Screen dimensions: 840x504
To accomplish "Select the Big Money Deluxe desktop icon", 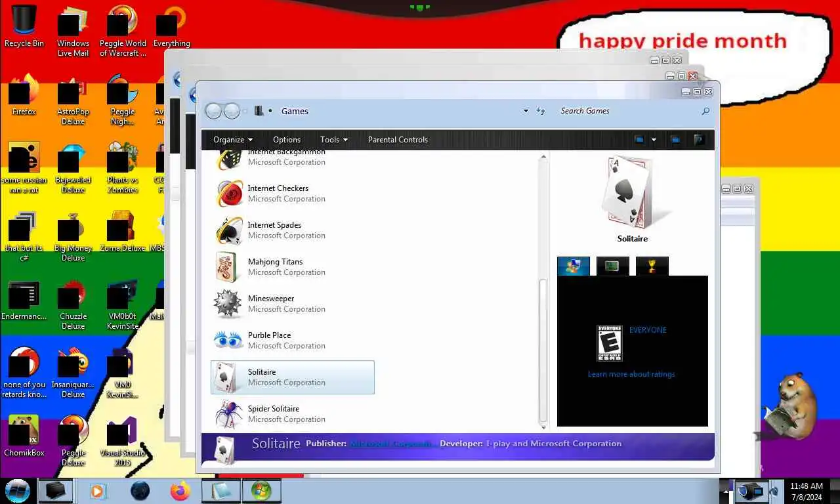I will (73, 238).
